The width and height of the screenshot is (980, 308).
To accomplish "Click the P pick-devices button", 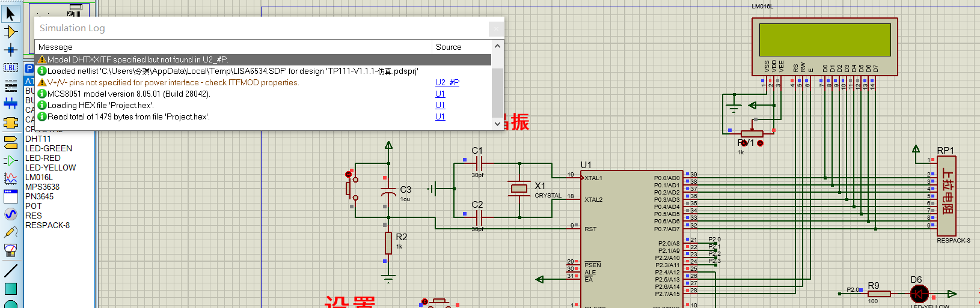I will point(29,68).
